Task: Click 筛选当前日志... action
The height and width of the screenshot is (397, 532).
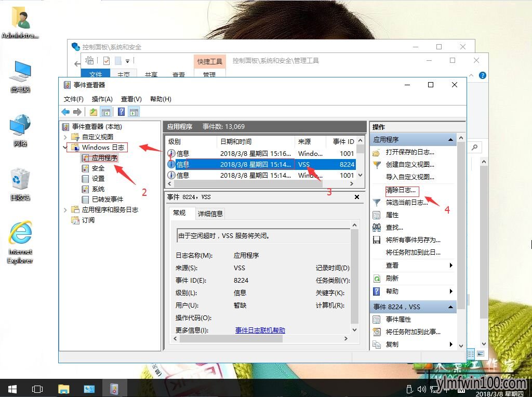Action: pyautogui.click(x=407, y=203)
